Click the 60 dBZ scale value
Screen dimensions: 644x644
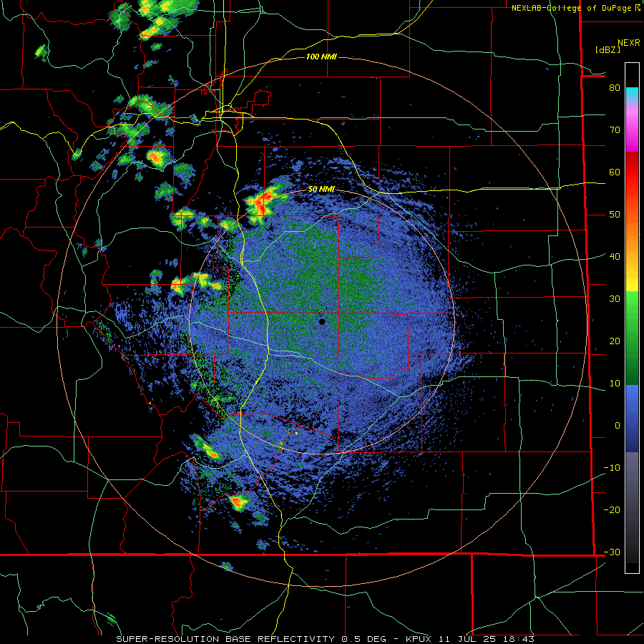click(615, 172)
